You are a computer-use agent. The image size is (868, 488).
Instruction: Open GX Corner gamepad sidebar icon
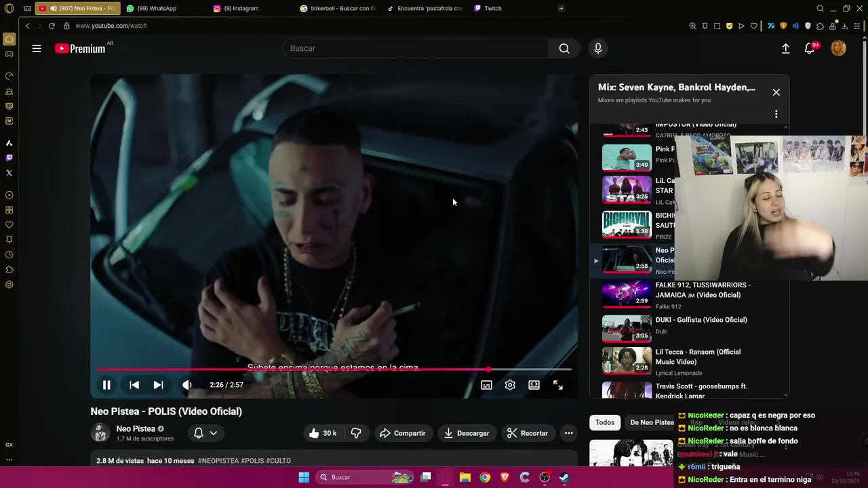[x=9, y=54]
